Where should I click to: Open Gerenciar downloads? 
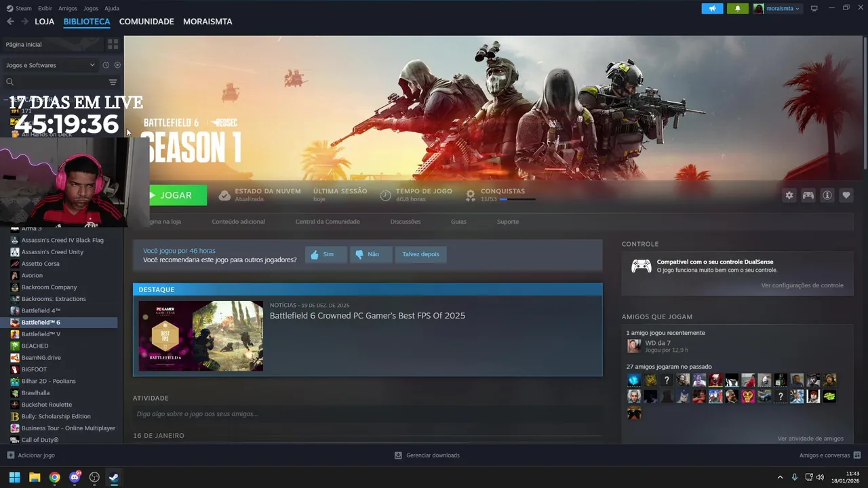(x=427, y=455)
